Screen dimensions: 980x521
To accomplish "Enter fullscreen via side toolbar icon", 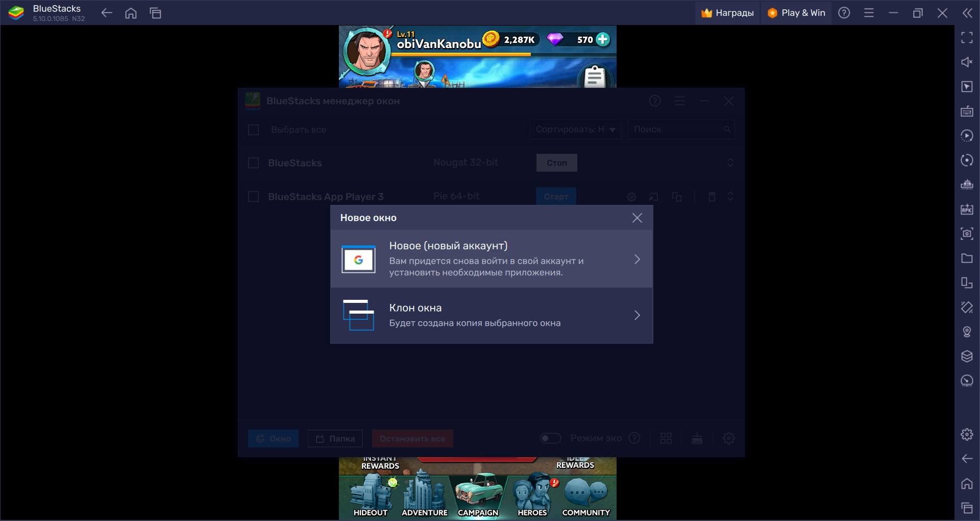I will (967, 37).
